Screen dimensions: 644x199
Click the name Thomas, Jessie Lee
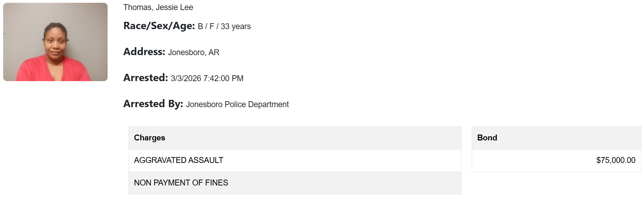click(158, 7)
